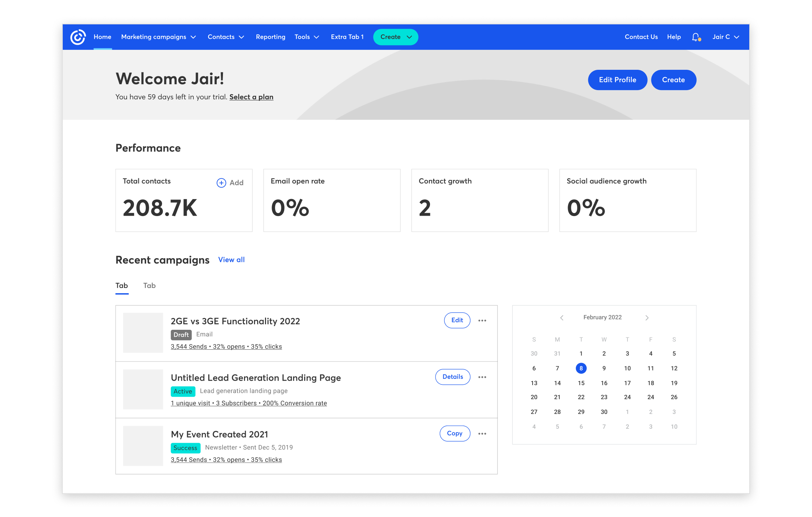Click the 1 unique visit stats link
The width and height of the screenshot is (812, 517).
[249, 403]
